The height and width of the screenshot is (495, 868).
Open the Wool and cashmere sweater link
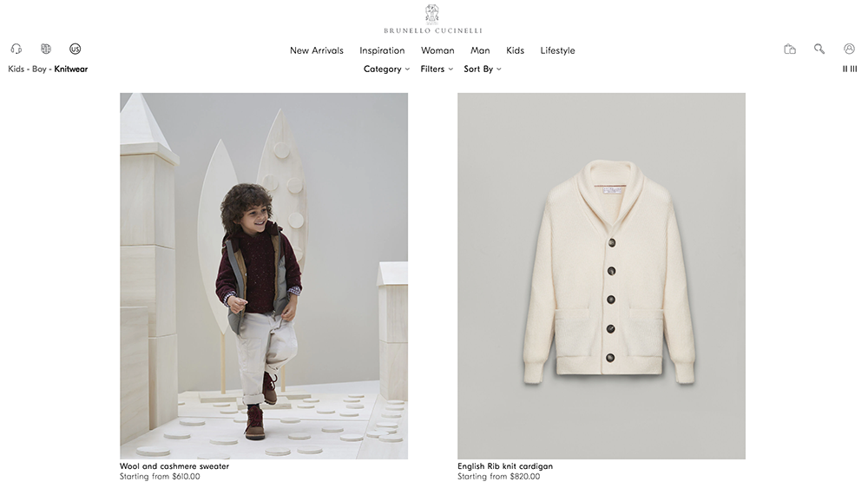tap(174, 466)
